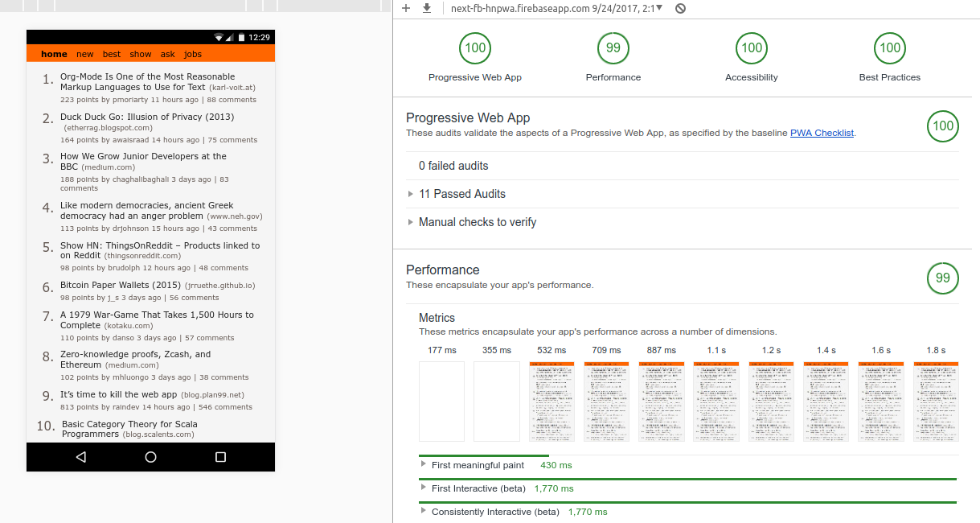Open Zero-knowledge proofs, Zcash story

[x=135, y=359]
